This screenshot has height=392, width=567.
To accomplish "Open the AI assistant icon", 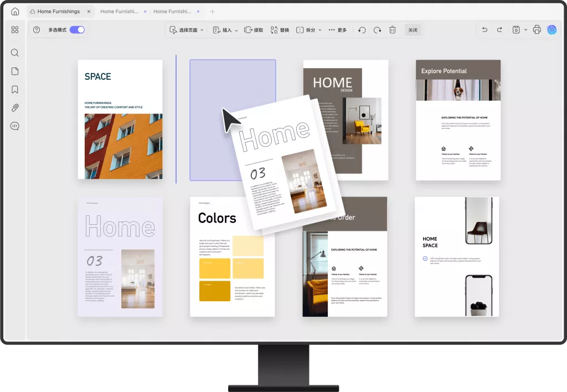I will [x=551, y=30].
